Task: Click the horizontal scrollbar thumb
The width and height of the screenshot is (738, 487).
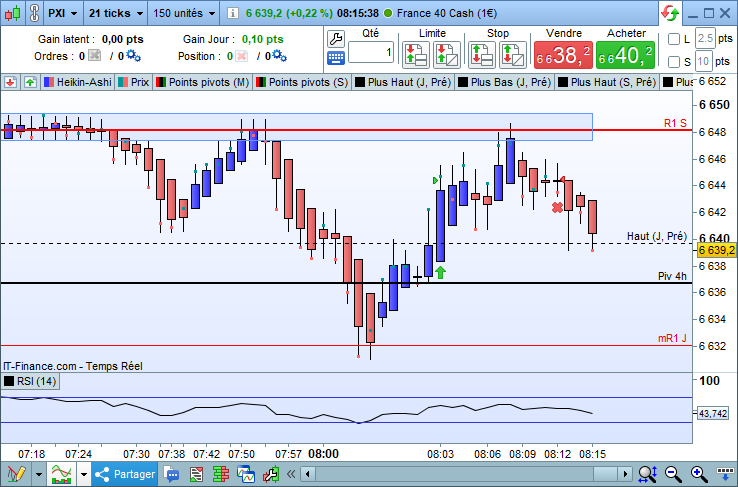Action: tap(605, 474)
